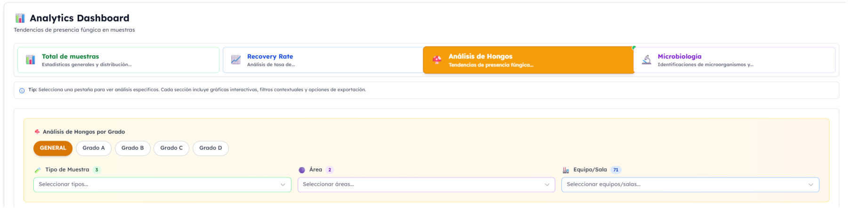Viewport: 868px width, 210px height.
Task: Click the Equipo/Sala count badge 71
Action: click(616, 170)
